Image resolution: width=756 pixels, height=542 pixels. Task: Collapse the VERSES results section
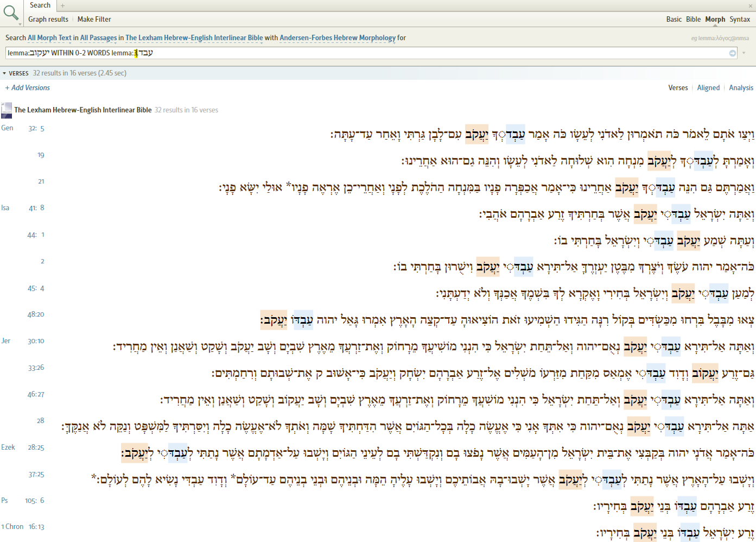(4, 73)
